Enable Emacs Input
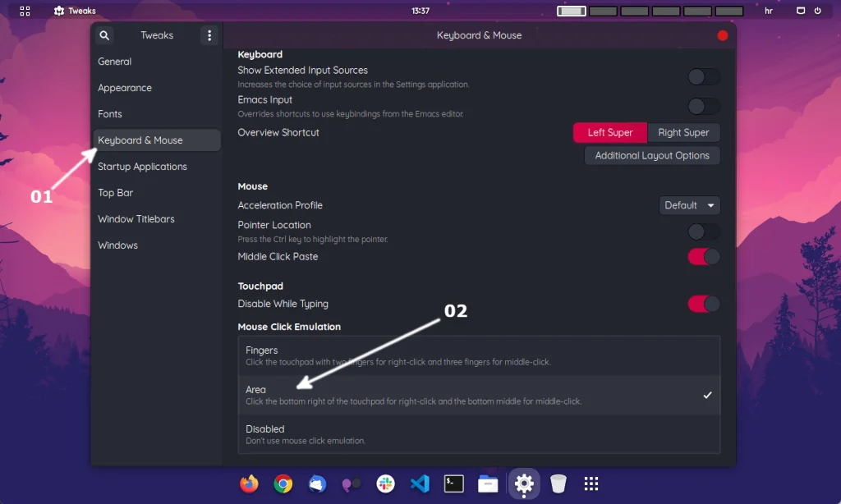841x504 pixels. [703, 106]
